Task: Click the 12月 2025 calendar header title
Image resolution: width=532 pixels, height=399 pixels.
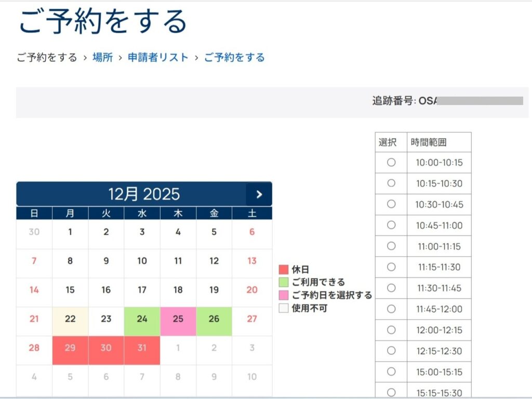Action: tap(143, 194)
